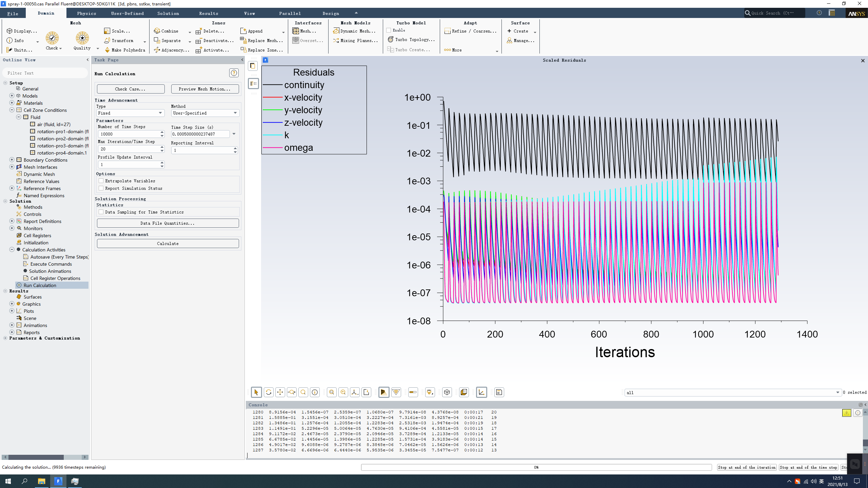The height and width of the screenshot is (488, 868).
Task: Enable Data Sampling for Time Statistics
Action: [x=101, y=212]
